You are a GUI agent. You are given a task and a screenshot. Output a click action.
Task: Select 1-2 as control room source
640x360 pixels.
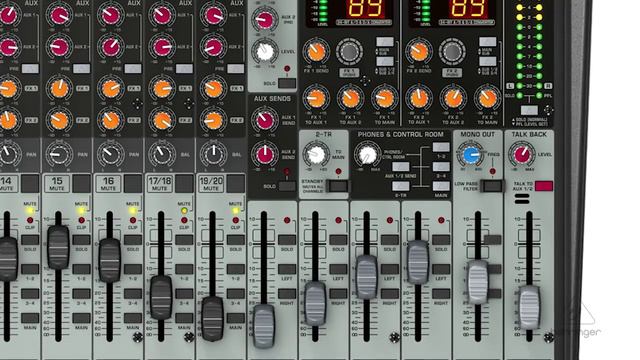tap(441, 147)
